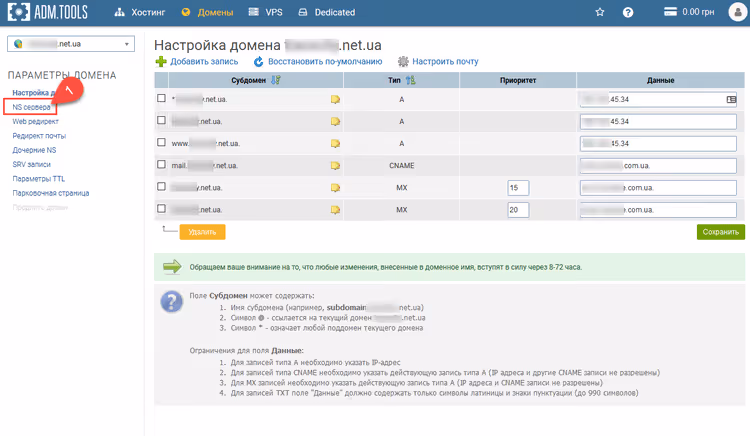The image size is (750, 436).
Task: Expand the domain selector dropdown
Action: (x=71, y=44)
